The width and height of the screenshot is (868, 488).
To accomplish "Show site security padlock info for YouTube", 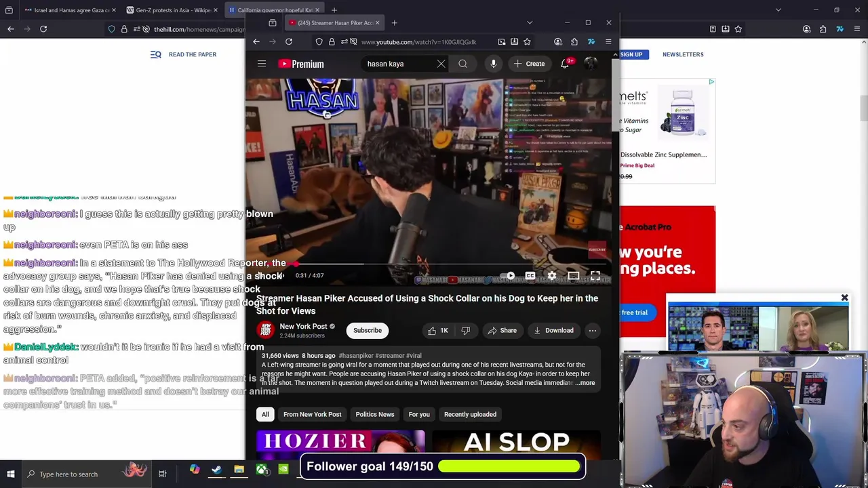I will click(x=332, y=42).
